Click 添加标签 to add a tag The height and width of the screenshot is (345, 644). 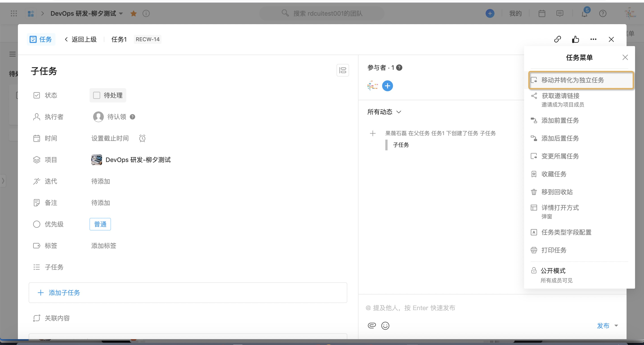[104, 246]
